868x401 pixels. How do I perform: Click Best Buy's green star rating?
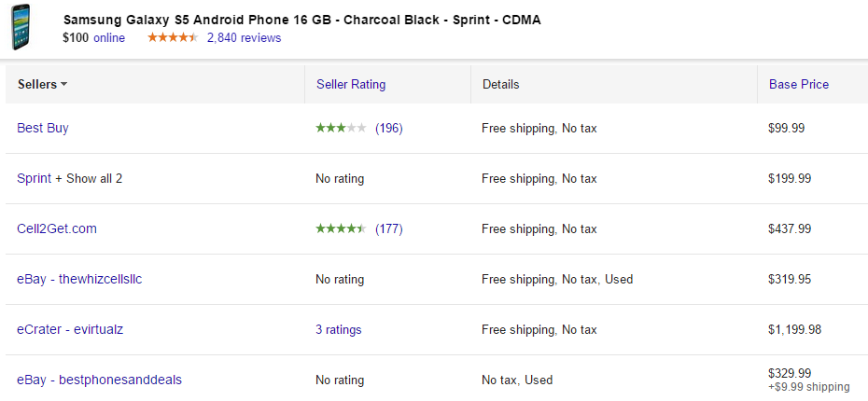click(341, 129)
